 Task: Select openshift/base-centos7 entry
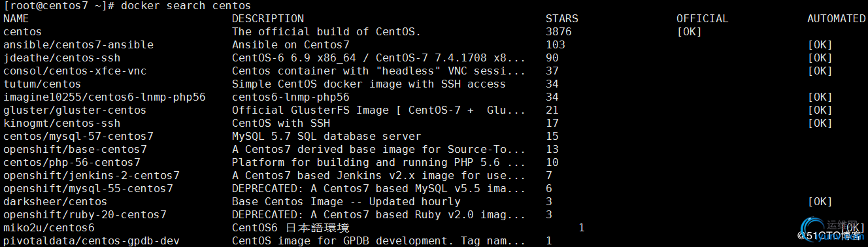click(75, 149)
